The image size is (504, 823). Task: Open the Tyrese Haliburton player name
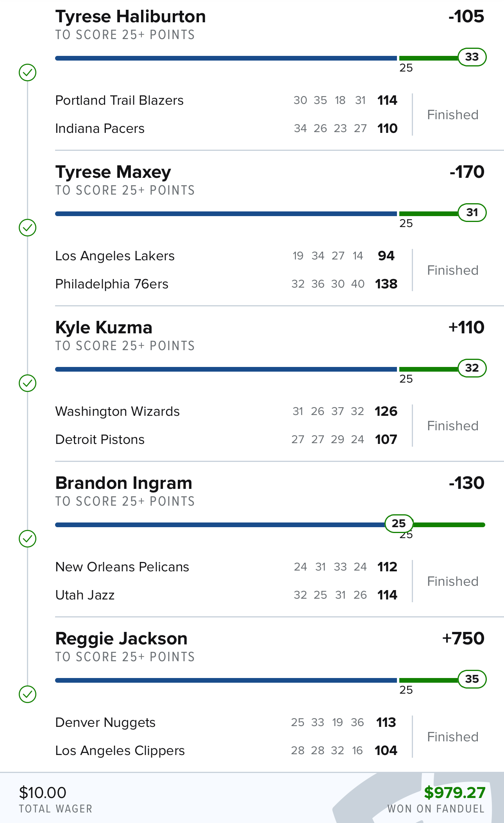click(x=130, y=17)
